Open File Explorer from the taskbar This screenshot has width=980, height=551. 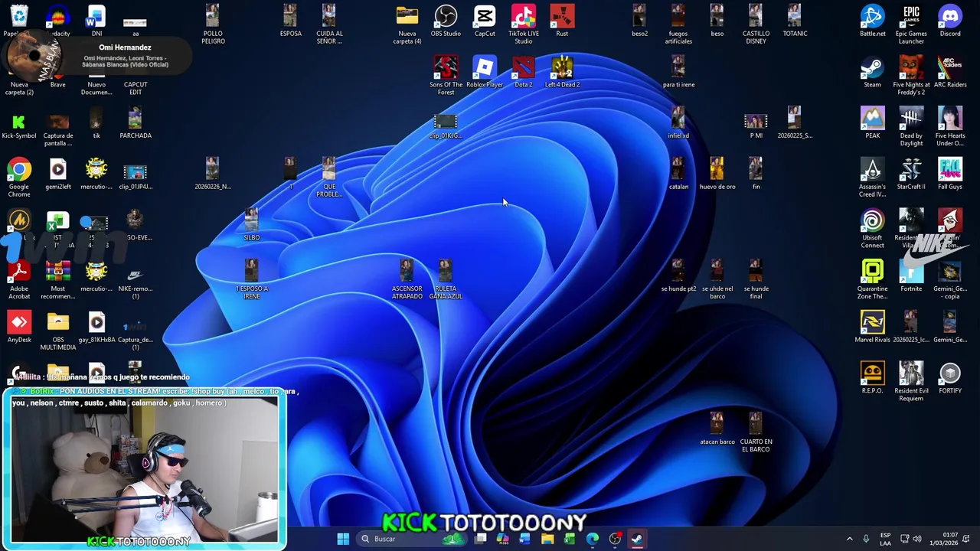click(x=547, y=539)
